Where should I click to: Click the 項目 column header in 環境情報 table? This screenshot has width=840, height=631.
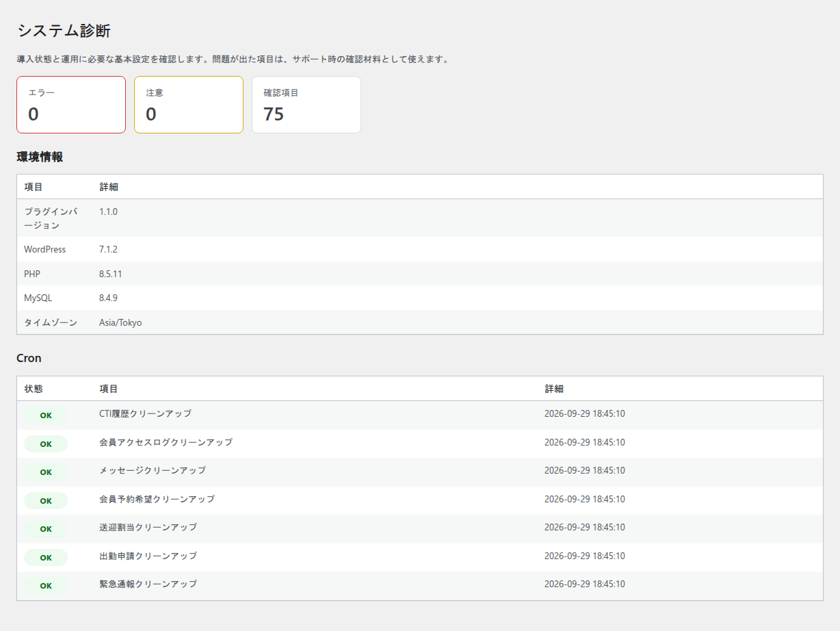pos(34,187)
